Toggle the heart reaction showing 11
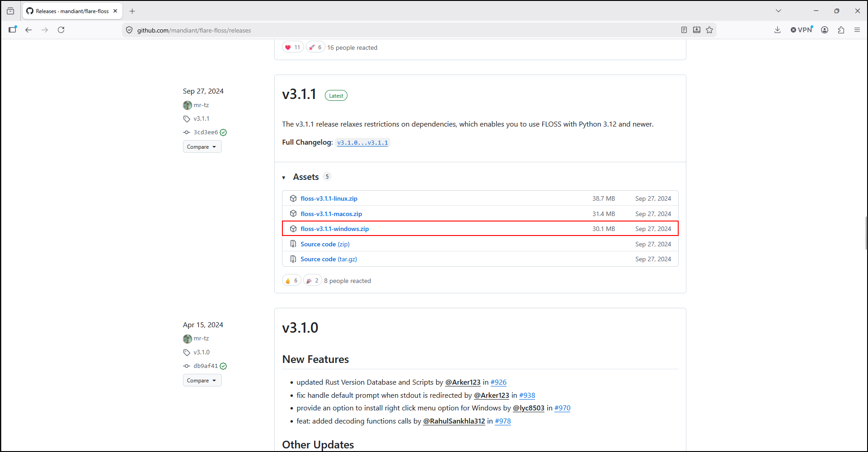This screenshot has width=868, height=452. pos(293,47)
